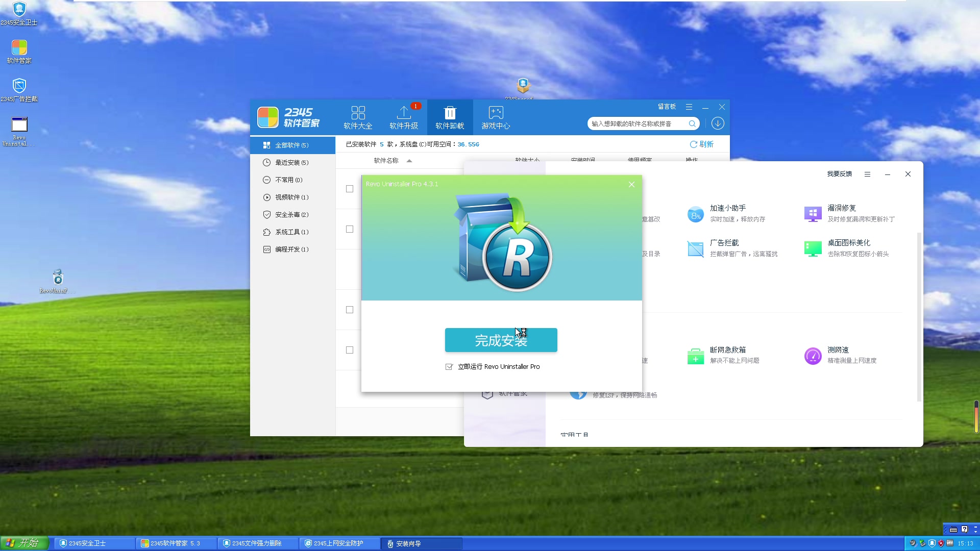Open the 软件名称 sort dropdown arrow
This screenshot has height=551, width=980.
coord(410,160)
